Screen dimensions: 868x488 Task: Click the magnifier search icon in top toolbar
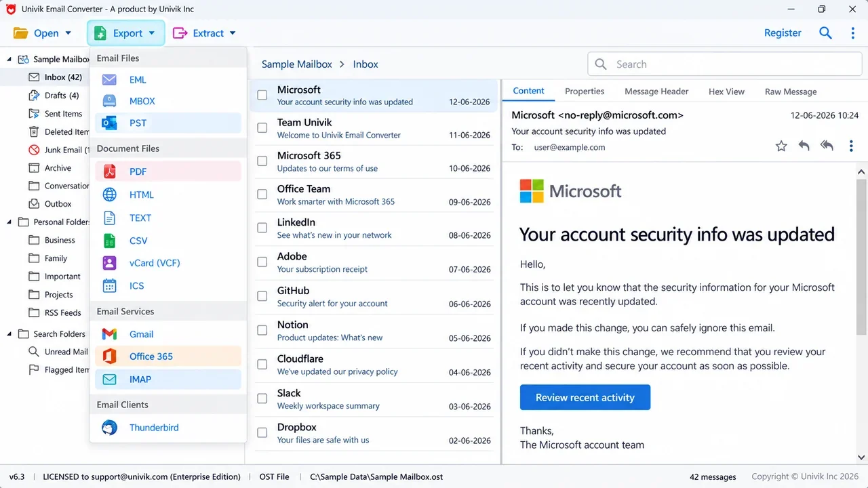825,33
